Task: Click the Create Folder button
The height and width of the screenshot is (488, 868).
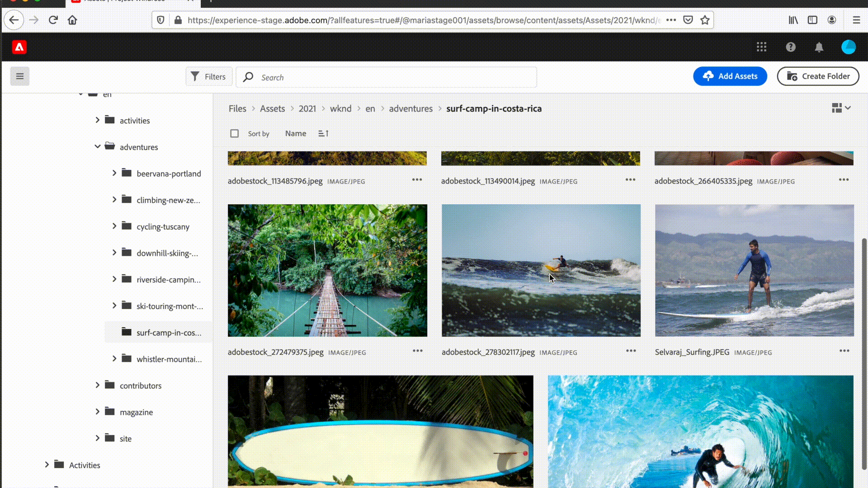Action: click(818, 76)
